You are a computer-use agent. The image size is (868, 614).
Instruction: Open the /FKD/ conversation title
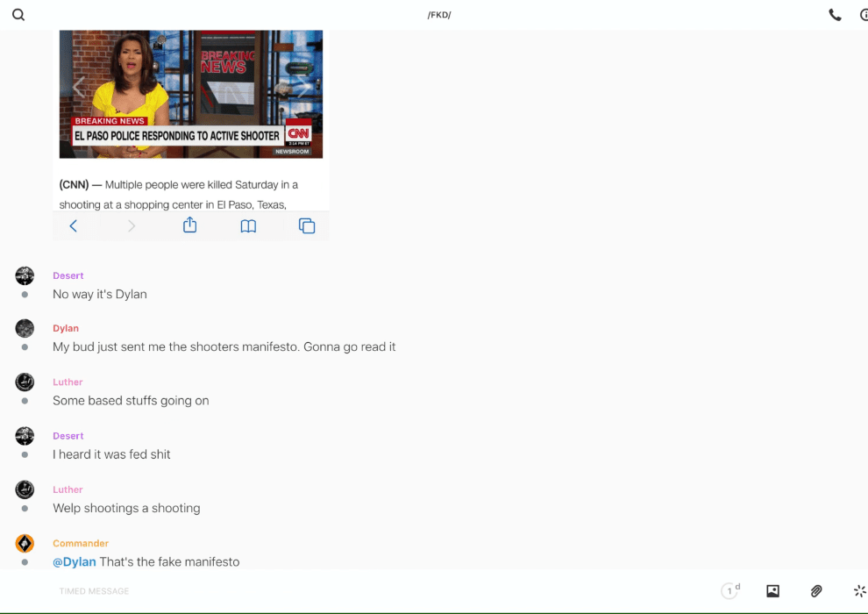439,15
